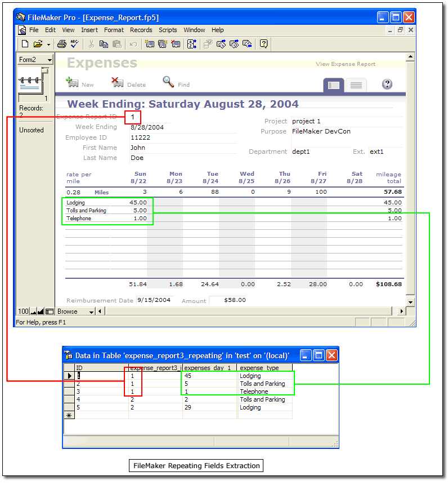The width and height of the screenshot is (448, 485).
Task: Click the New record icon button
Action: pyautogui.click(x=73, y=82)
